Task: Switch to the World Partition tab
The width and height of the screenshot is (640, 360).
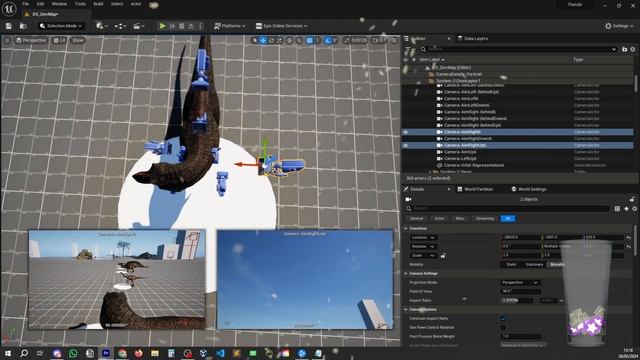Action: [475, 189]
